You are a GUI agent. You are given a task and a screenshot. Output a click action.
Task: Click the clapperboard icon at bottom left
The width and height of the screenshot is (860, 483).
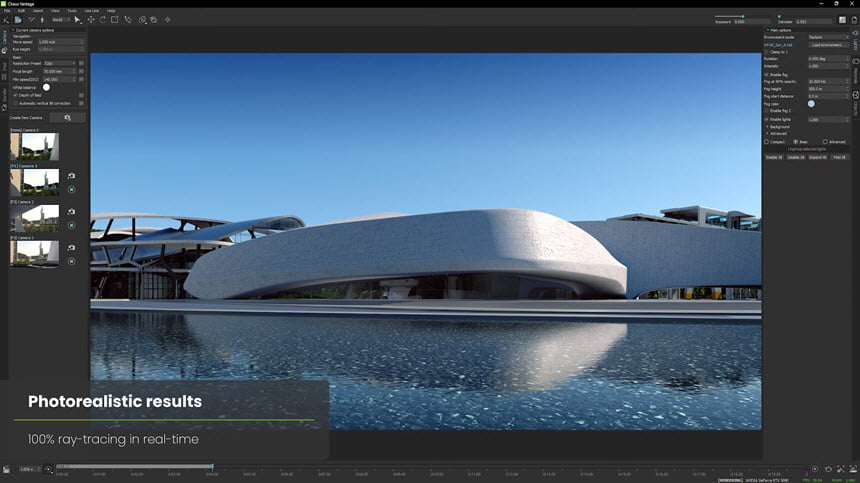[6, 469]
